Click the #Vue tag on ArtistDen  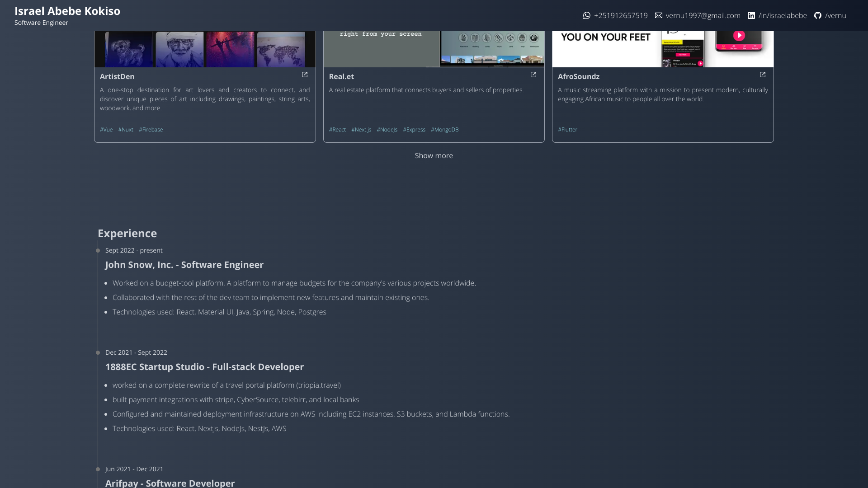(x=106, y=130)
